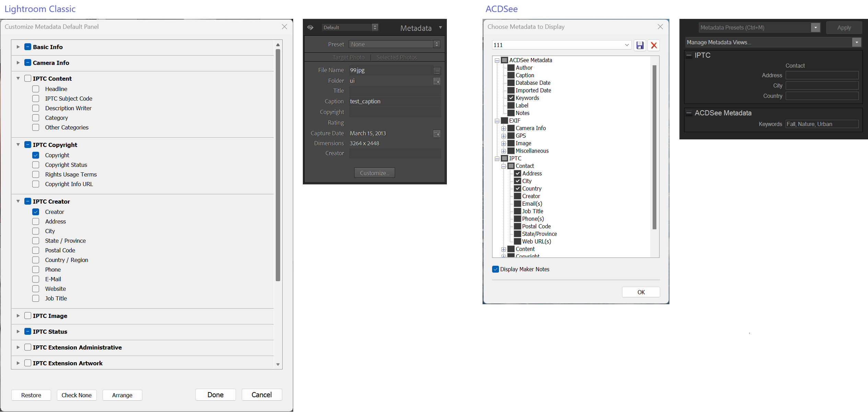This screenshot has height=412, width=868.
Task: Select the Target Photo tab
Action: 348,57
